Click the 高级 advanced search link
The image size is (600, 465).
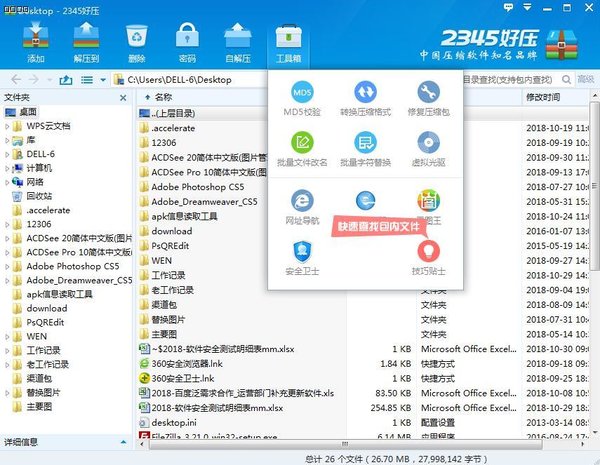click(586, 79)
